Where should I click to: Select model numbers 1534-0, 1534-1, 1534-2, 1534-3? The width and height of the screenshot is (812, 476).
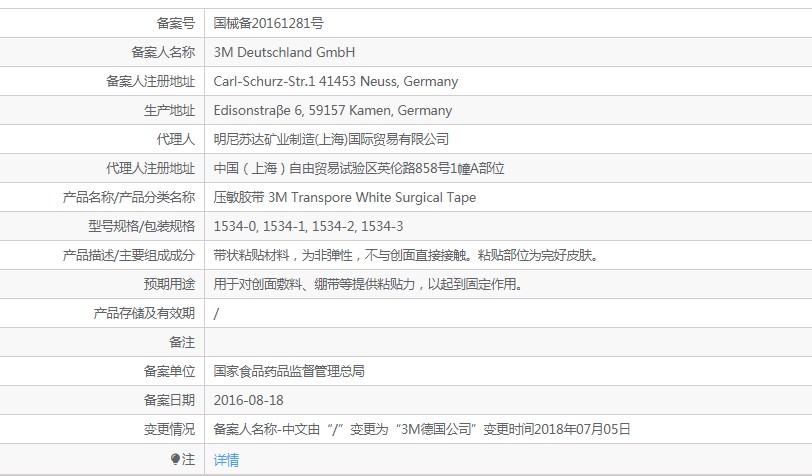point(308,226)
